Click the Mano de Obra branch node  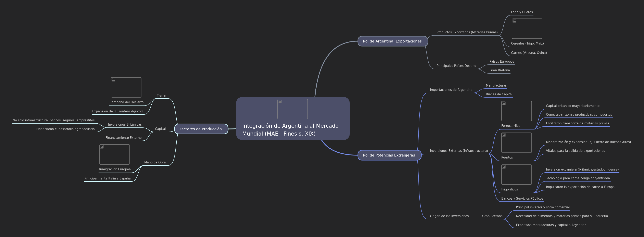point(155,162)
